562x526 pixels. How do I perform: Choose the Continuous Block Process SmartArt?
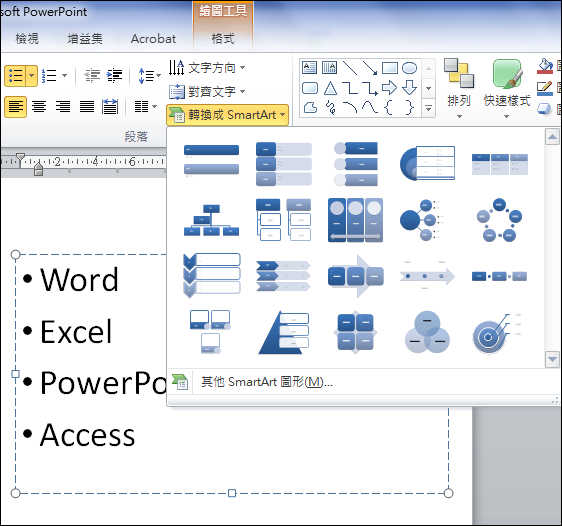(356, 276)
